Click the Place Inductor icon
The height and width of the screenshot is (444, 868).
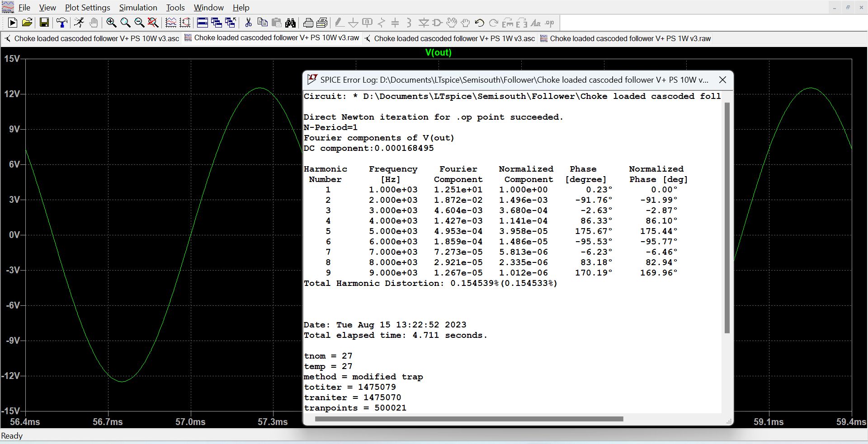[x=409, y=23]
